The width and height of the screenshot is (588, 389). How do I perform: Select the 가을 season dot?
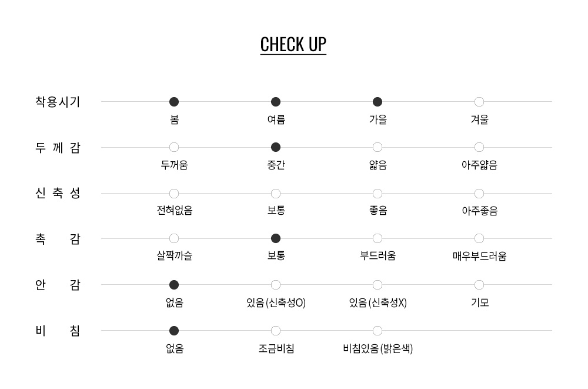[377, 102]
